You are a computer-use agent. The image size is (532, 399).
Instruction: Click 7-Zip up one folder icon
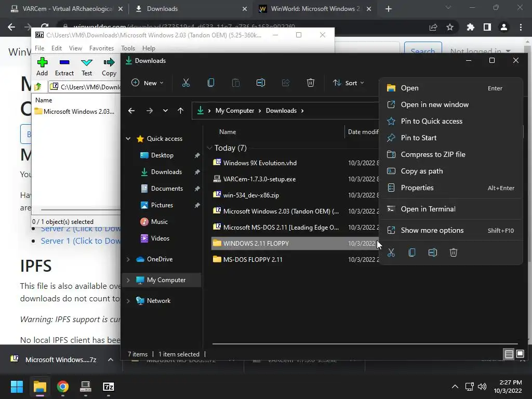(38, 87)
